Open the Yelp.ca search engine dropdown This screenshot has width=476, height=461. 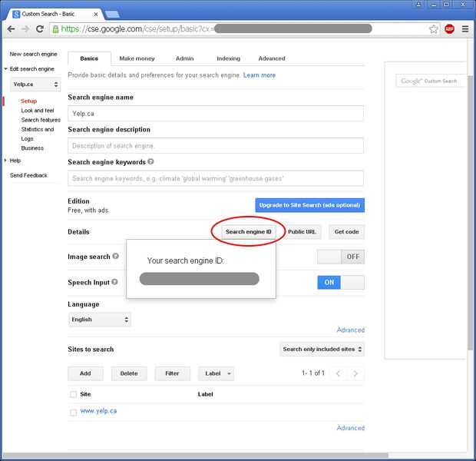tap(35, 85)
